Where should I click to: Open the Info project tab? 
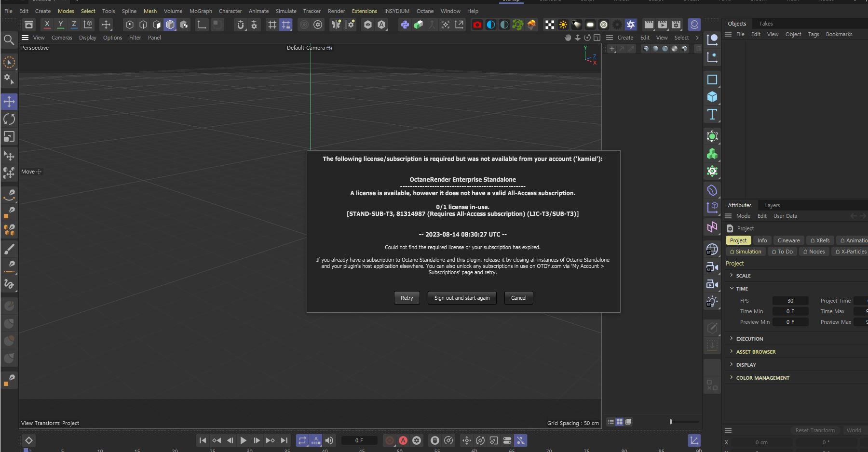tap(762, 240)
